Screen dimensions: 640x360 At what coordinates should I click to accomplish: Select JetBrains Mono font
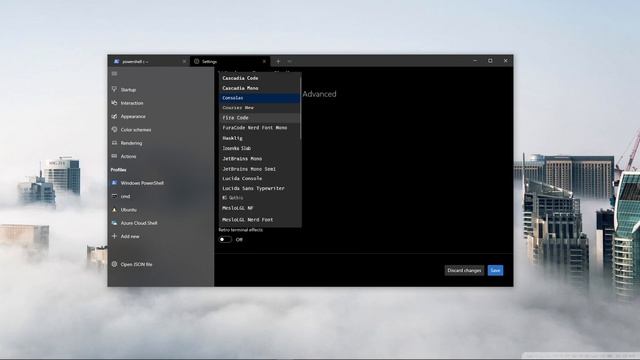click(x=260, y=158)
